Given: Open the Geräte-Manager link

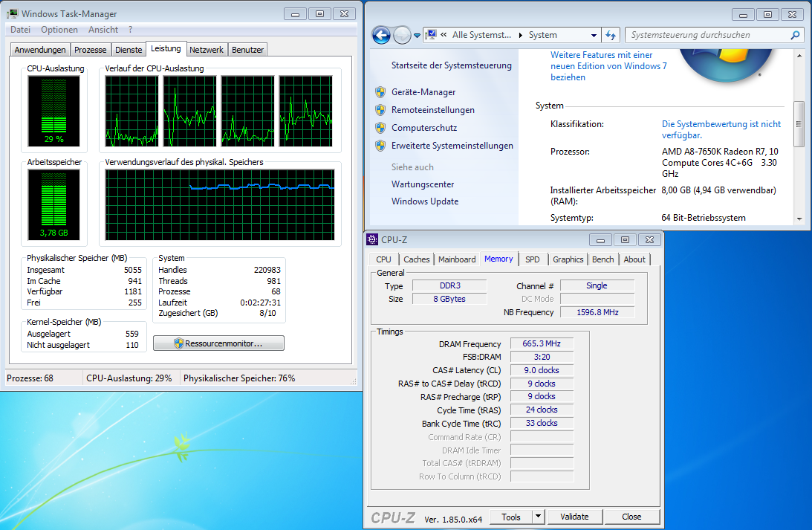Looking at the screenshot, I should [423, 91].
